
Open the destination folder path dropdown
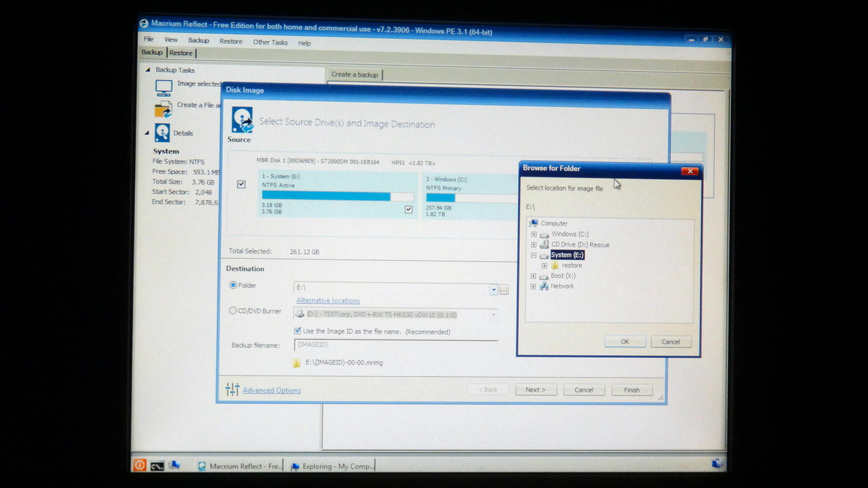coord(494,289)
